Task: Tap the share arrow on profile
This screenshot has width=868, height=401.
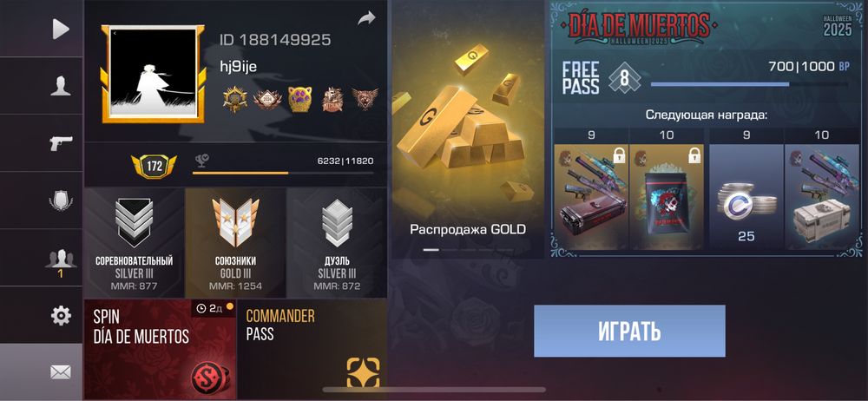Action: [x=366, y=19]
